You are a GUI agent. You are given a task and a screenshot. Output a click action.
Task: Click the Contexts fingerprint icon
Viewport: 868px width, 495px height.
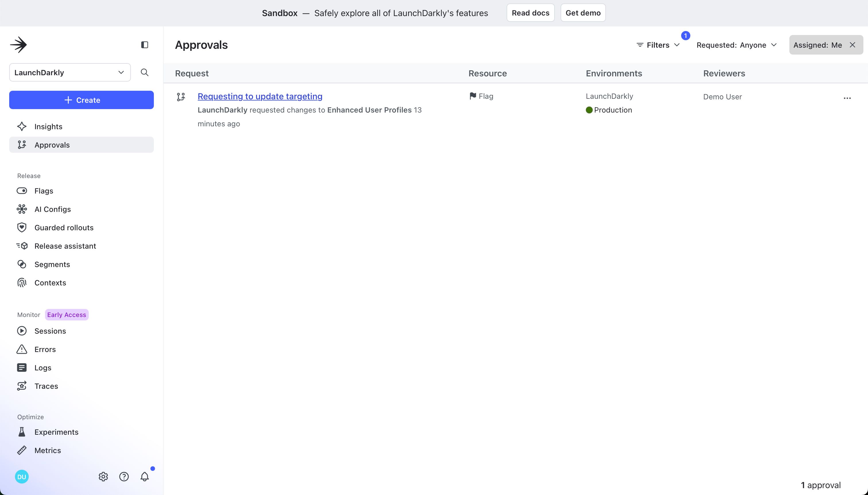22,283
